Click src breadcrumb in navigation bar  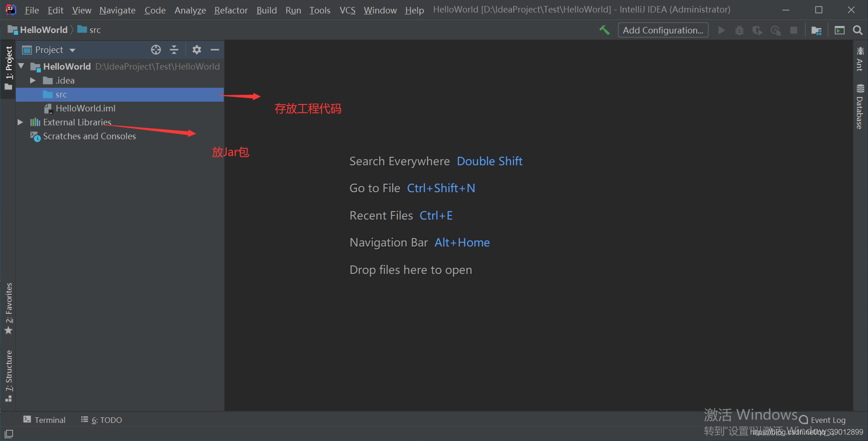click(89, 30)
